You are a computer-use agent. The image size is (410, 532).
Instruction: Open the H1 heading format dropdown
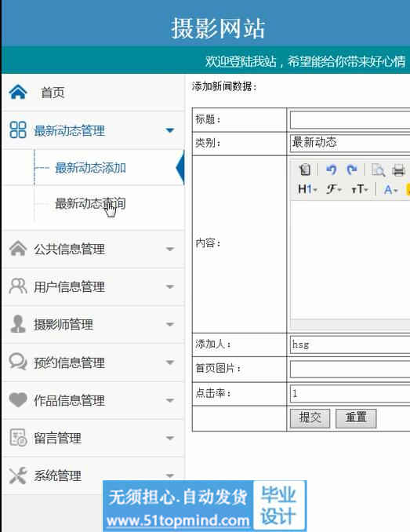tap(307, 189)
